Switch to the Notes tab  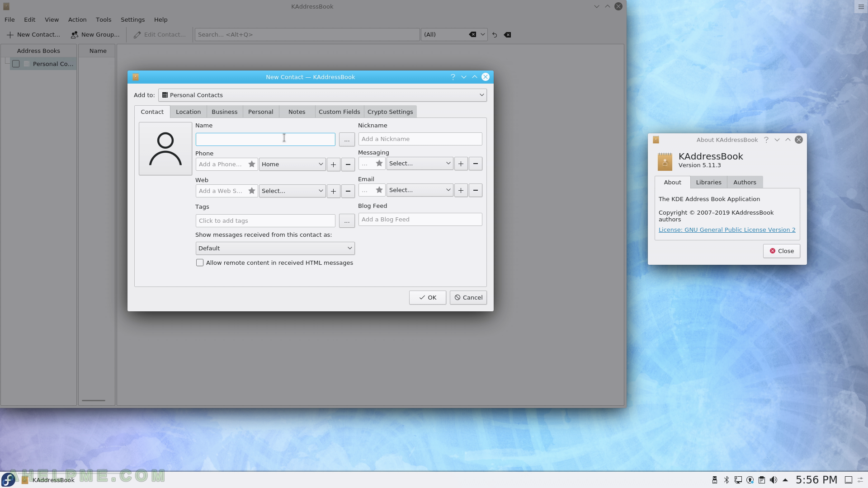[297, 112]
